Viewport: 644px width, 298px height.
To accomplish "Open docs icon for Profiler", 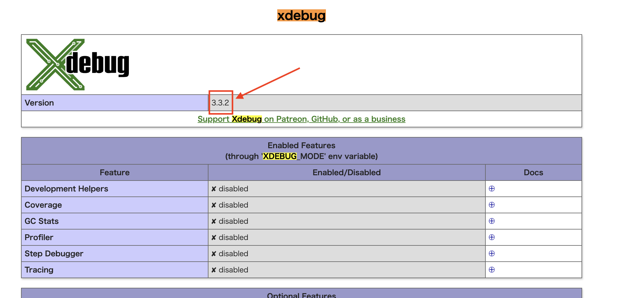I will (492, 237).
